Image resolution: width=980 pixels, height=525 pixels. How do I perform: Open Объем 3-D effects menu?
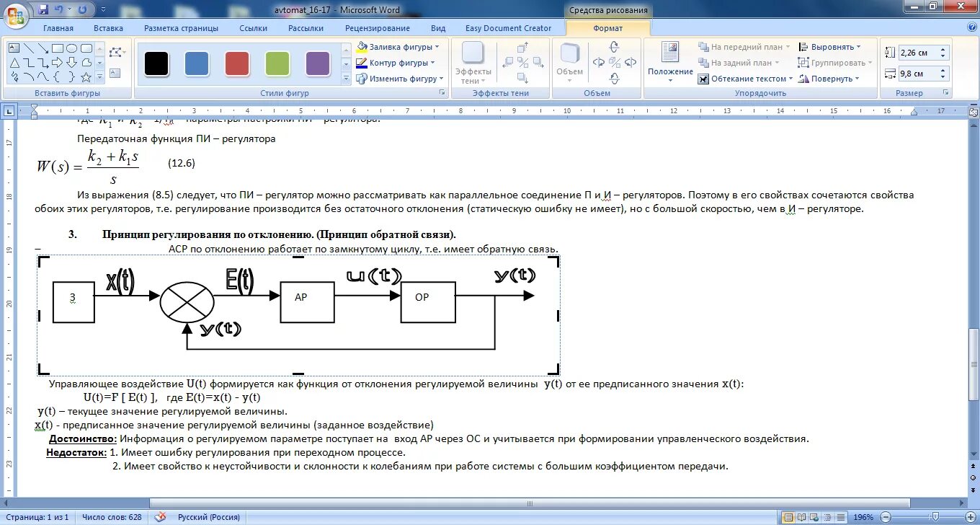(x=570, y=63)
